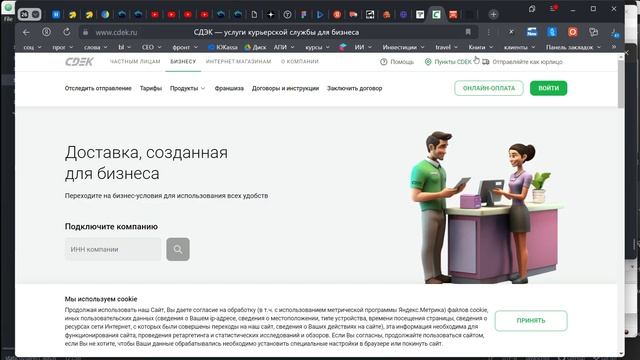Open Отследить отправление

(98, 88)
